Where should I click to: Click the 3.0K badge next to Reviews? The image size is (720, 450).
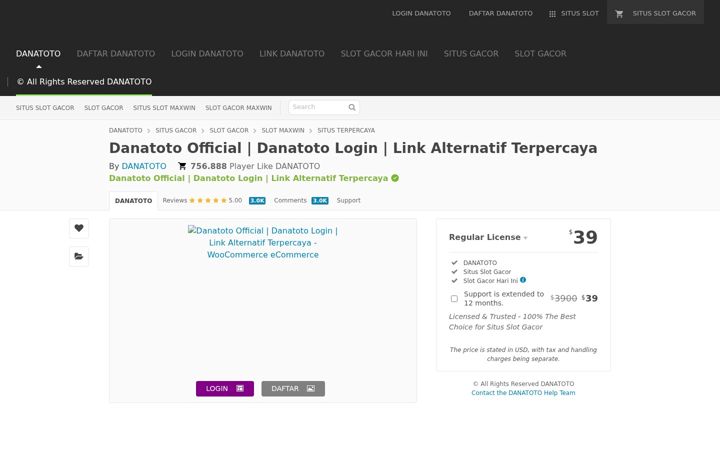click(257, 201)
